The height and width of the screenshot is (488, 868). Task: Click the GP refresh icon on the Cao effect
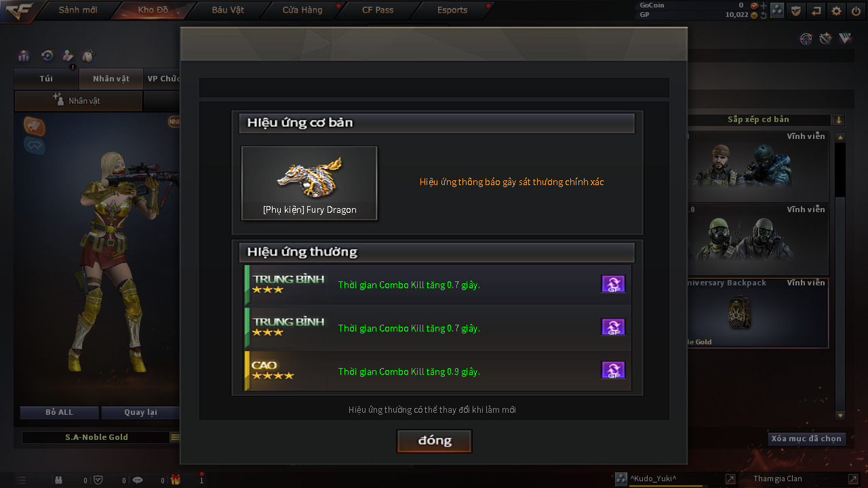tap(613, 370)
